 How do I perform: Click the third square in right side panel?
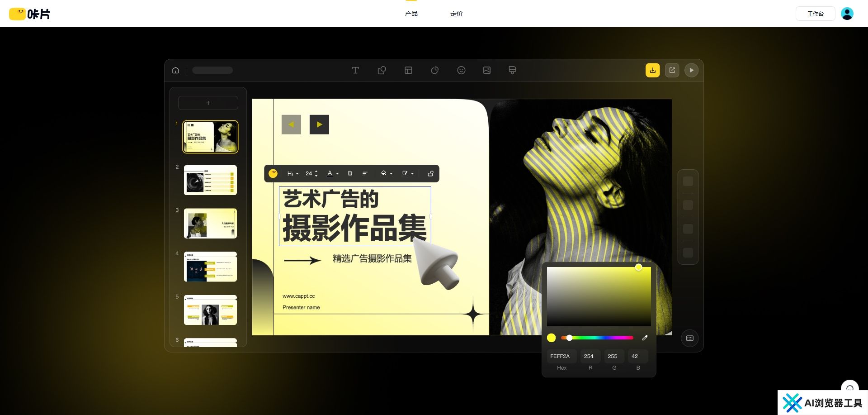pyautogui.click(x=688, y=229)
